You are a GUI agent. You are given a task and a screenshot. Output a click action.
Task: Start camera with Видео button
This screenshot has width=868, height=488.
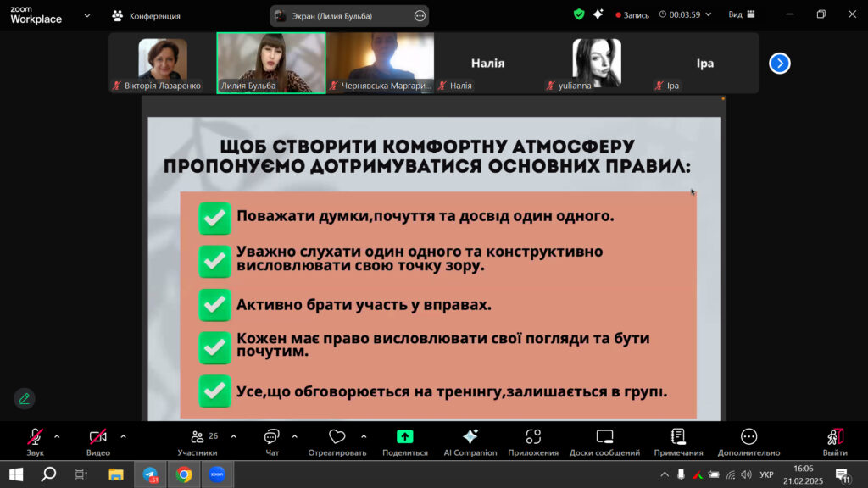[98, 442]
